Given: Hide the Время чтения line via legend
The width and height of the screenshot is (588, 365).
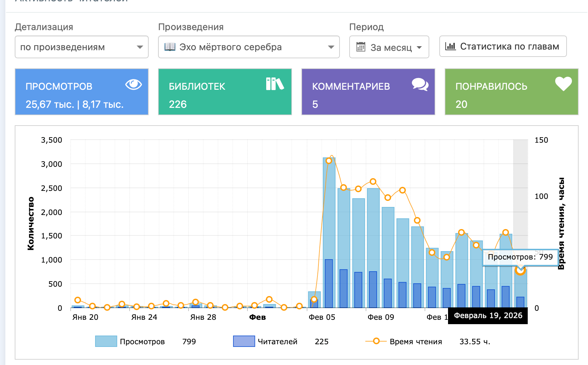Looking at the screenshot, I should coord(416,342).
